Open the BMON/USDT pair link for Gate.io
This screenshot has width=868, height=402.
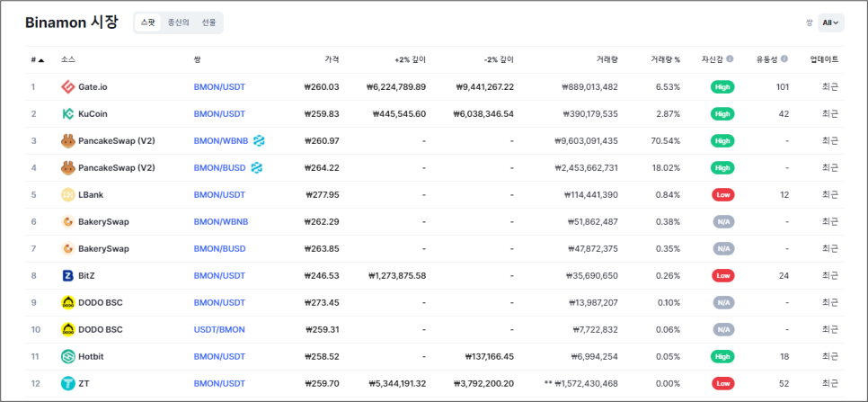tap(219, 87)
